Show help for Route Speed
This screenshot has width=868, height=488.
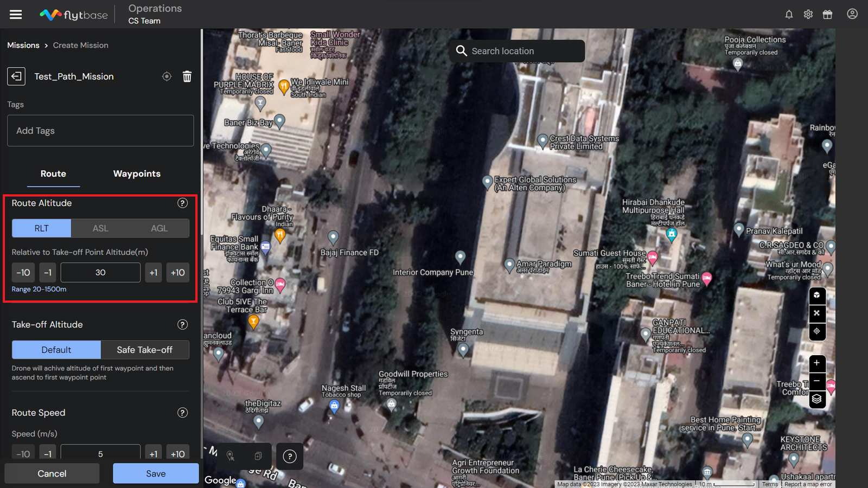click(182, 413)
